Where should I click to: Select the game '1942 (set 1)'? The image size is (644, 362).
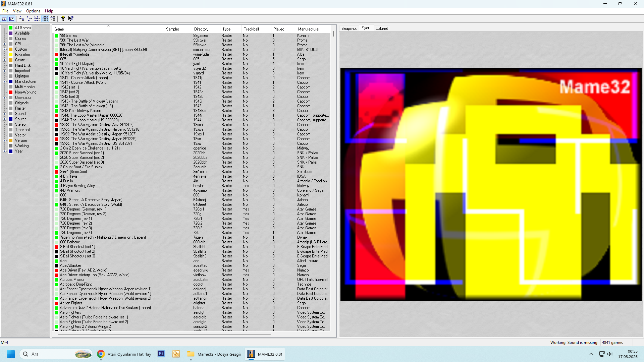[69, 87]
